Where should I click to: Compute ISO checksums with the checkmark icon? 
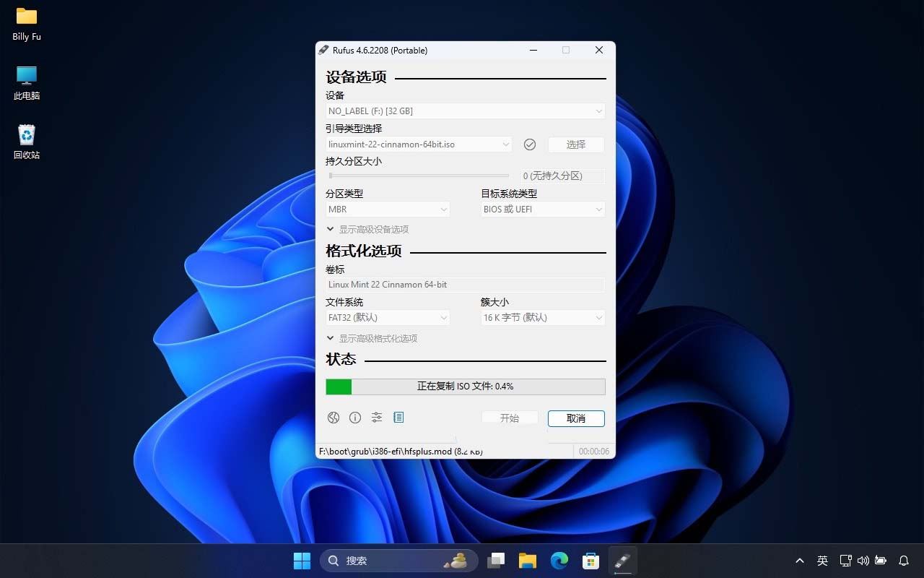[x=529, y=144]
